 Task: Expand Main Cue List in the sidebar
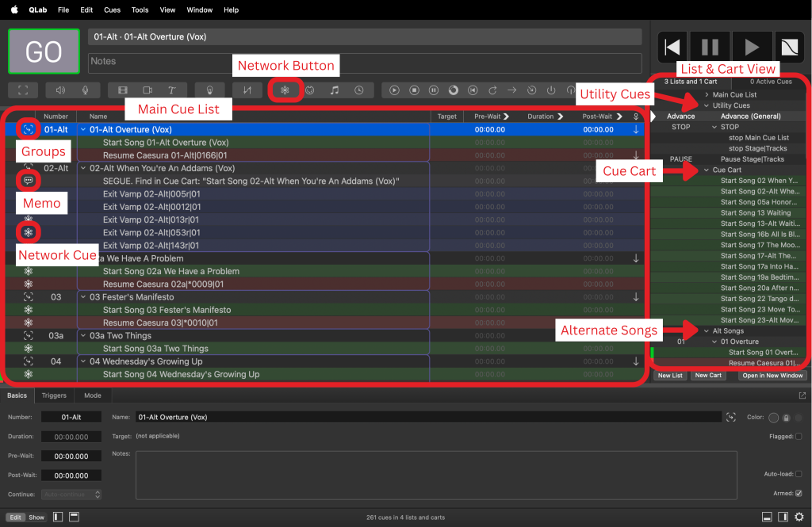pyautogui.click(x=707, y=95)
